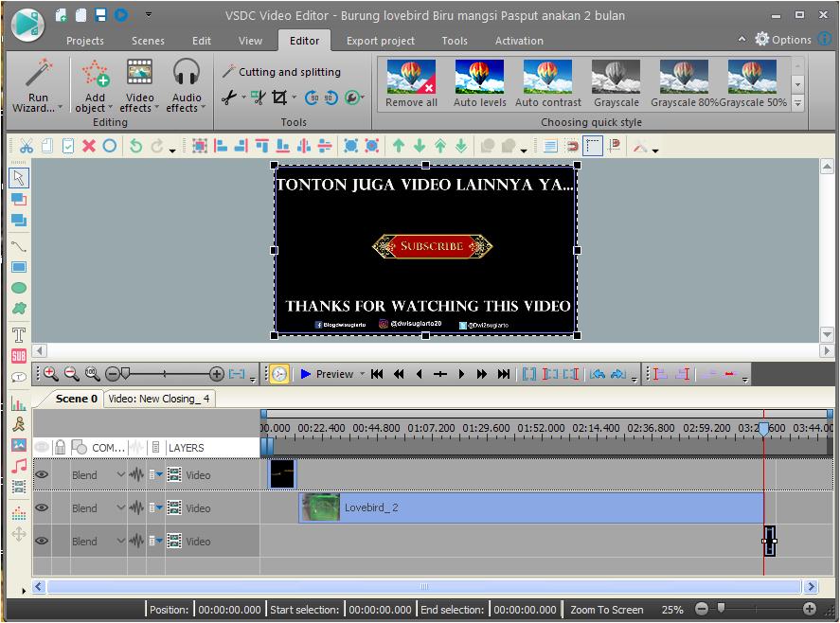Open the Projects tab

pos(84,41)
